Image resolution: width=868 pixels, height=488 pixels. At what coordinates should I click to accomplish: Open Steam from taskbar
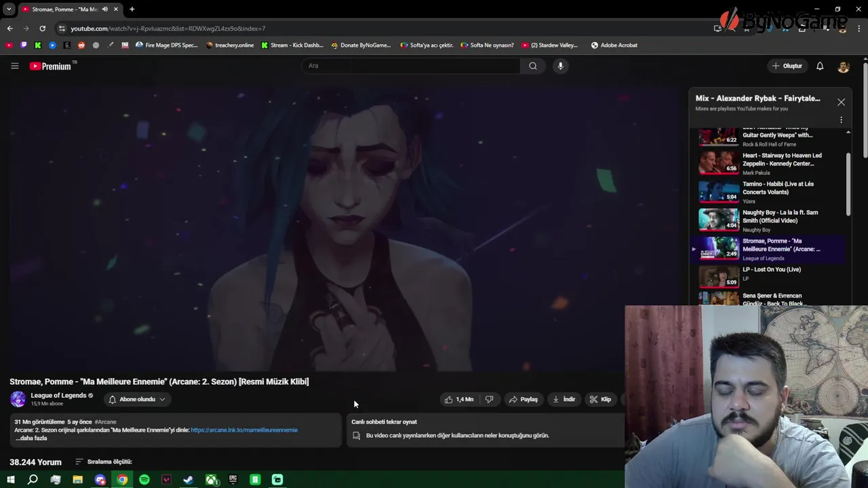coord(189,480)
